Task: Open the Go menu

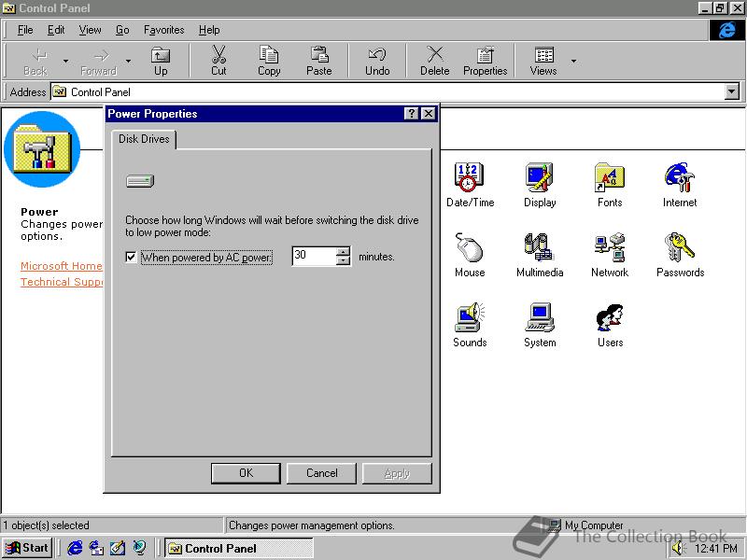Action: tap(122, 30)
